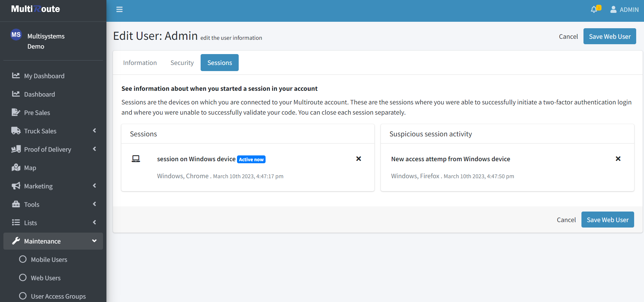Click the hamburger menu icon

tap(119, 10)
